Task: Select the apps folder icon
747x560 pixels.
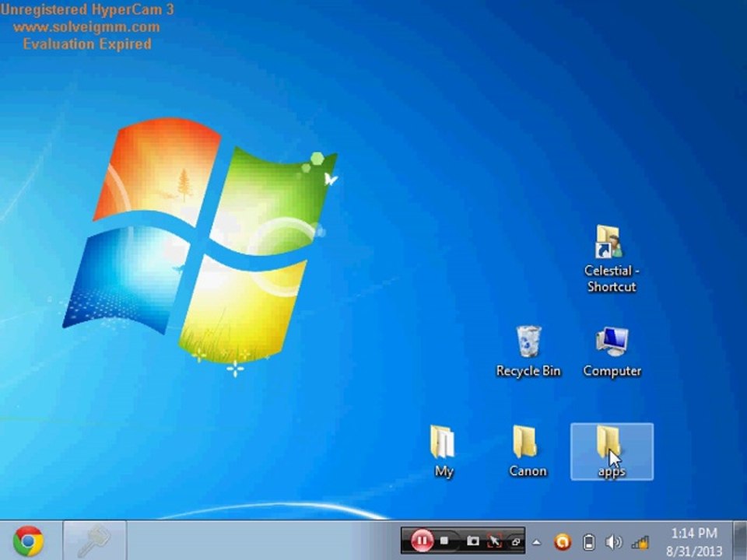Action: (612, 451)
